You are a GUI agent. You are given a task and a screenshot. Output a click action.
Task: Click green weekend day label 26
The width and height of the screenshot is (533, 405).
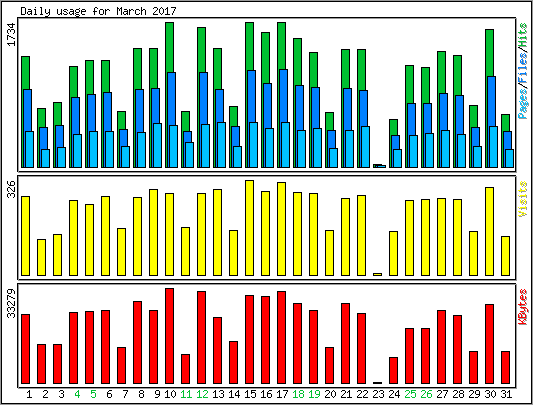pyautogui.click(x=426, y=394)
